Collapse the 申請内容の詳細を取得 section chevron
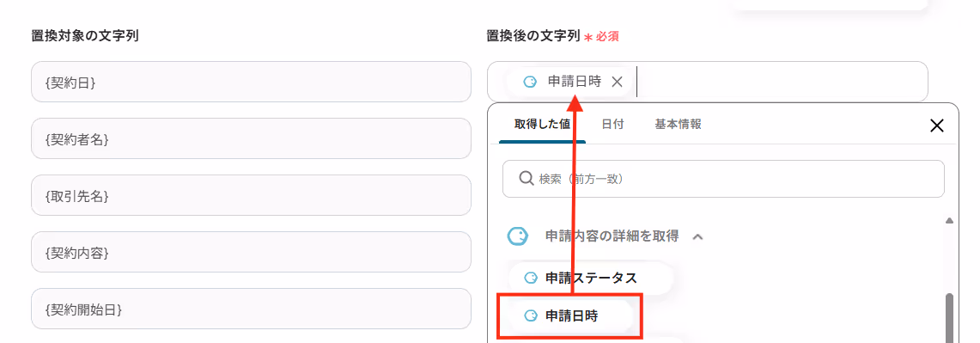The image size is (980, 343). [699, 236]
